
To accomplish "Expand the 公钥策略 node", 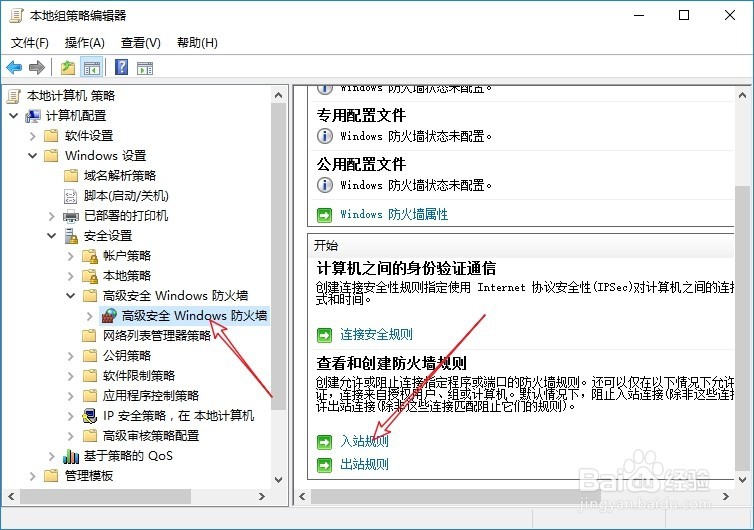I will click(x=71, y=356).
